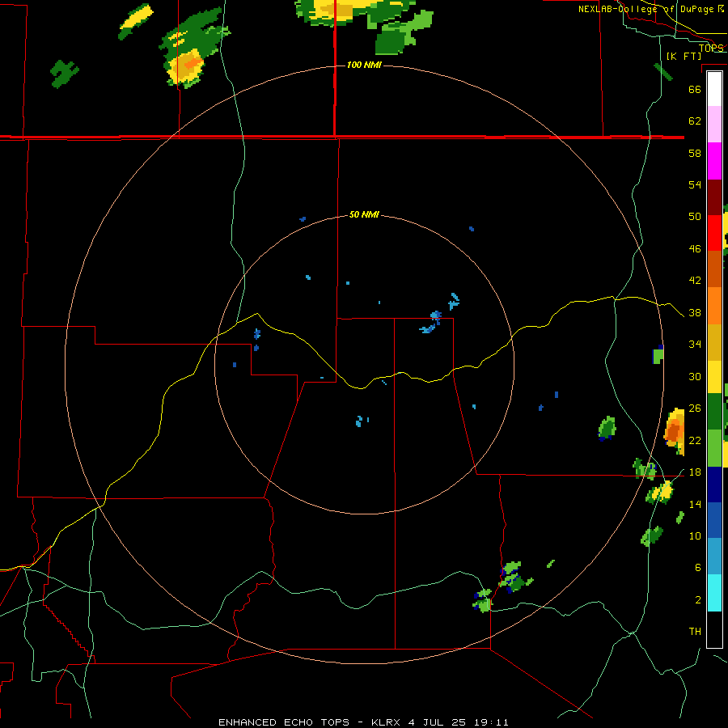Select the dark red legend swatch

pos(714,197)
